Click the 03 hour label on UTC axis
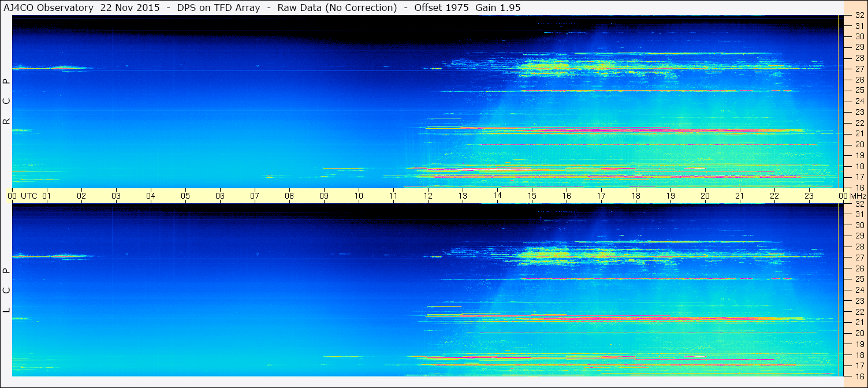 click(116, 196)
